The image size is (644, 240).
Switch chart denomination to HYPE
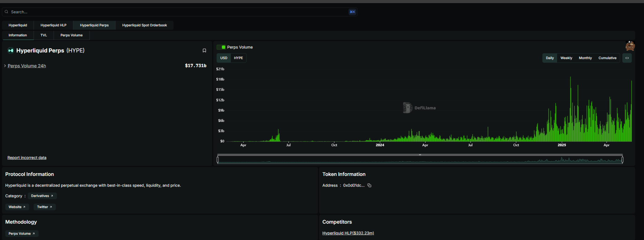pos(238,58)
